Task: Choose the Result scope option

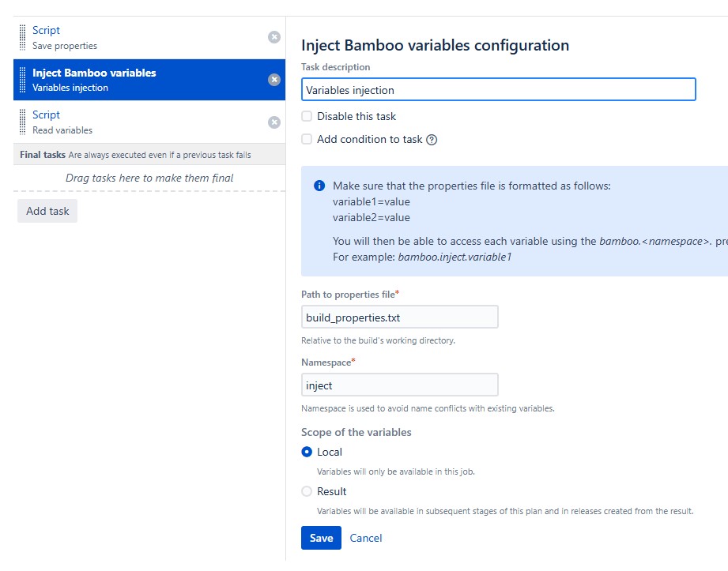Action: [x=307, y=491]
